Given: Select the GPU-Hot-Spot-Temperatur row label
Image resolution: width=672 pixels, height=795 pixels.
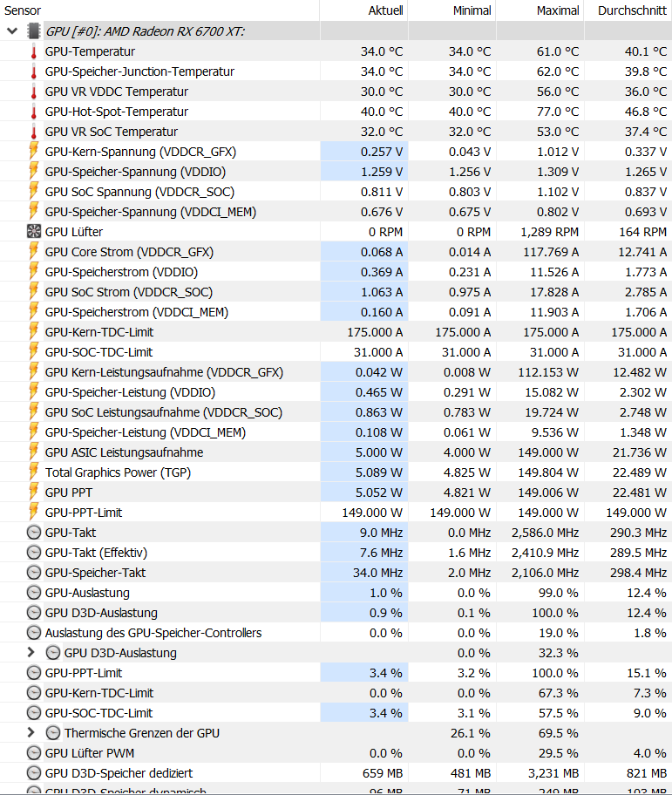Looking at the screenshot, I should tap(117, 112).
